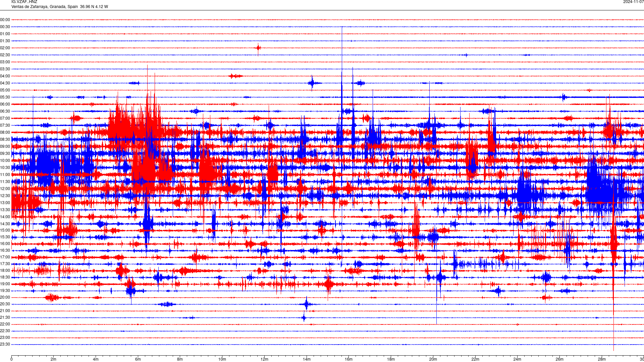Click the date 2024-11-07

pos(633,2)
